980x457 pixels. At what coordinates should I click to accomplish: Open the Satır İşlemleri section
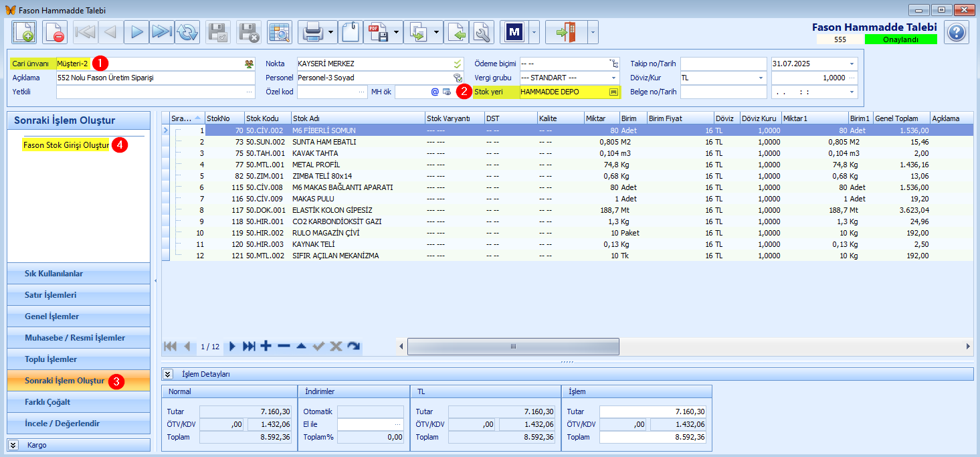tap(78, 295)
